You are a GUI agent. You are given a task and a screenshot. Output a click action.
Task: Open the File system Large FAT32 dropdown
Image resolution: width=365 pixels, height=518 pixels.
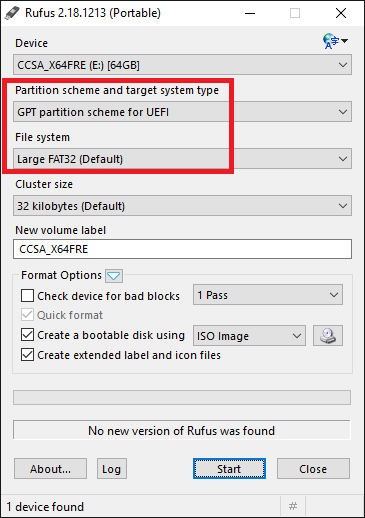click(x=182, y=159)
